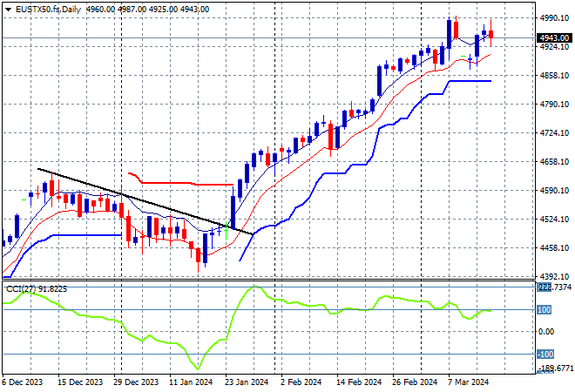This screenshot has height=392, width=575.
Task: Click the CCI -100 level label
Action: [547, 355]
